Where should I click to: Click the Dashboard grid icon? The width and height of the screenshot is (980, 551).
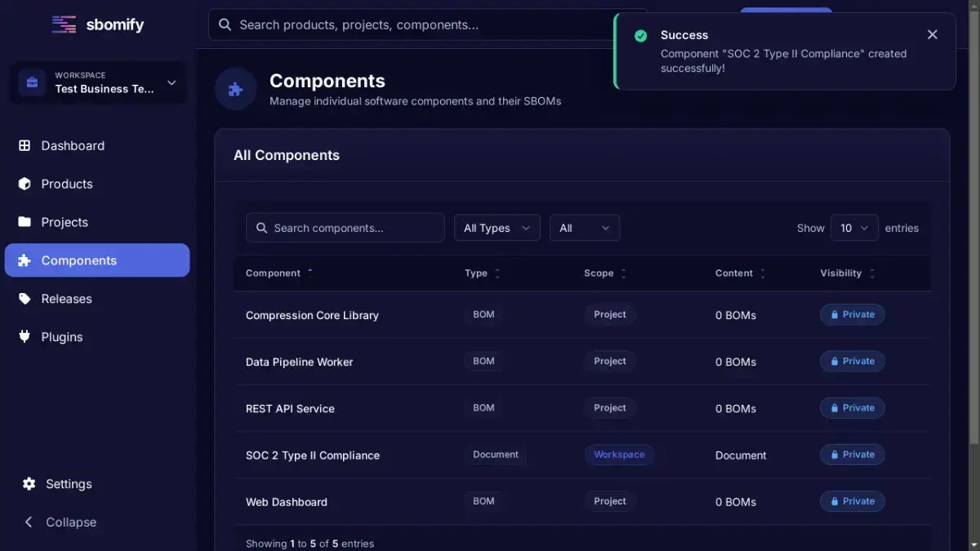pos(24,145)
